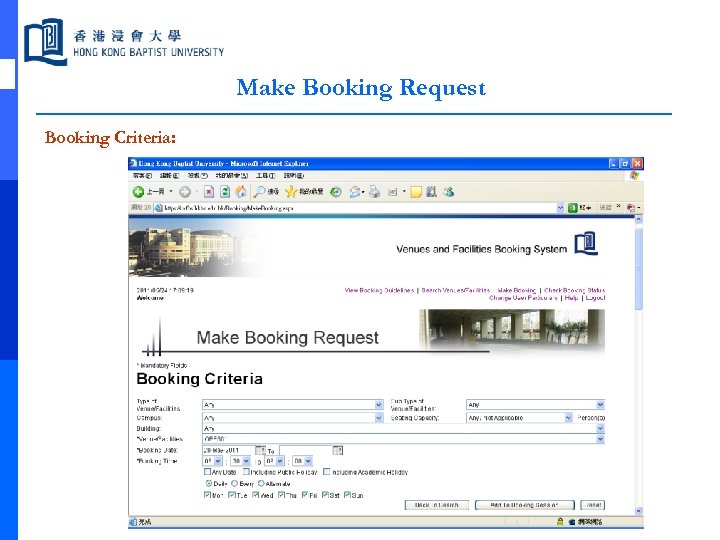Open the address bar history dropdown
Viewport: 720px width, 540px height.
(x=560, y=208)
